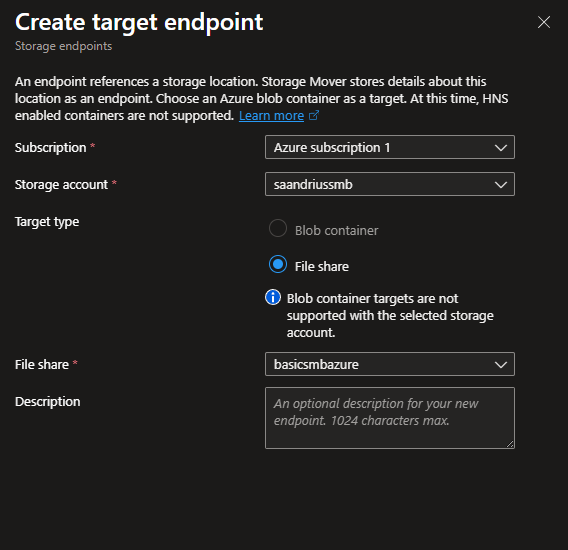Click the blob targets not supported message

(390, 316)
